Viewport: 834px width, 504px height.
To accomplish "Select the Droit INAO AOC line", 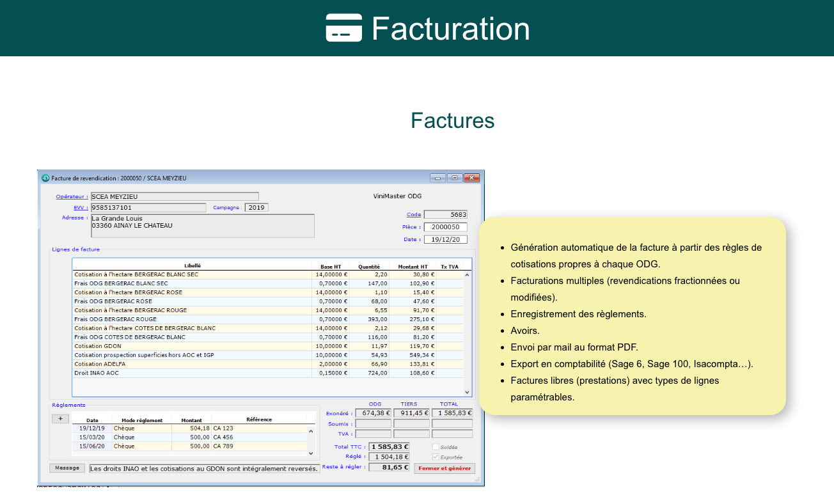I will 268,373.
